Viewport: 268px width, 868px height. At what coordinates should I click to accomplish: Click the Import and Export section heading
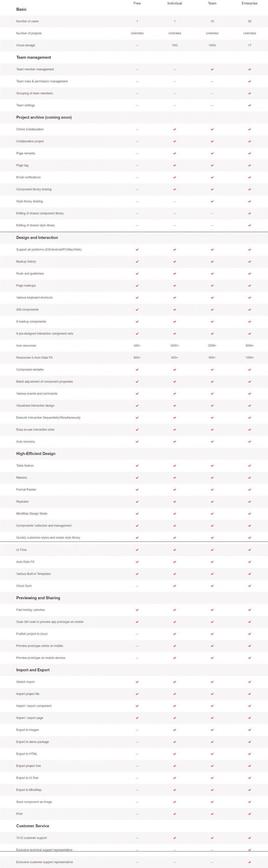(33, 670)
